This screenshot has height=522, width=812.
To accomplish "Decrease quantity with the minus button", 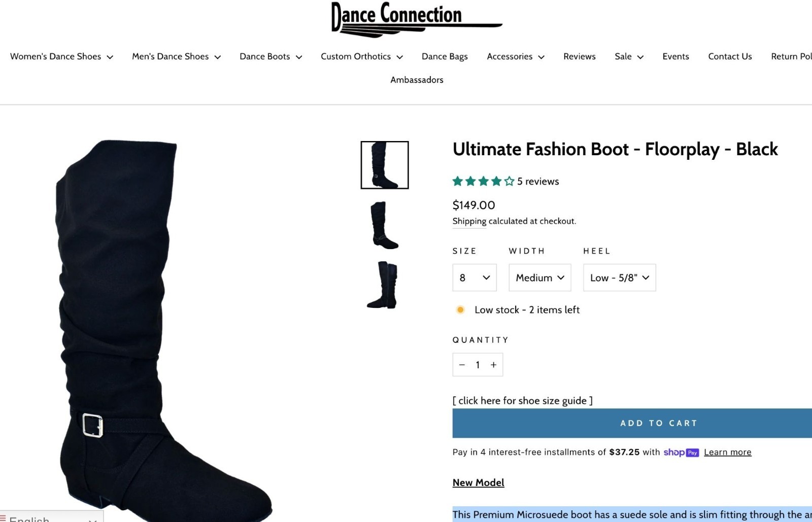I will tap(462, 365).
